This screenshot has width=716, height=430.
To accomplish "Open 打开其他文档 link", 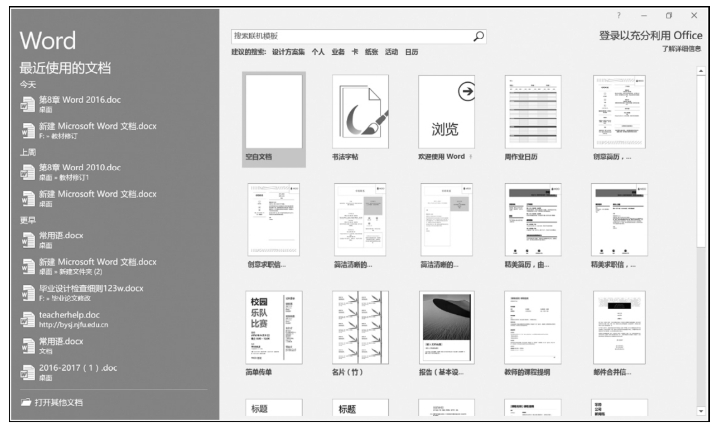I will point(52,402).
